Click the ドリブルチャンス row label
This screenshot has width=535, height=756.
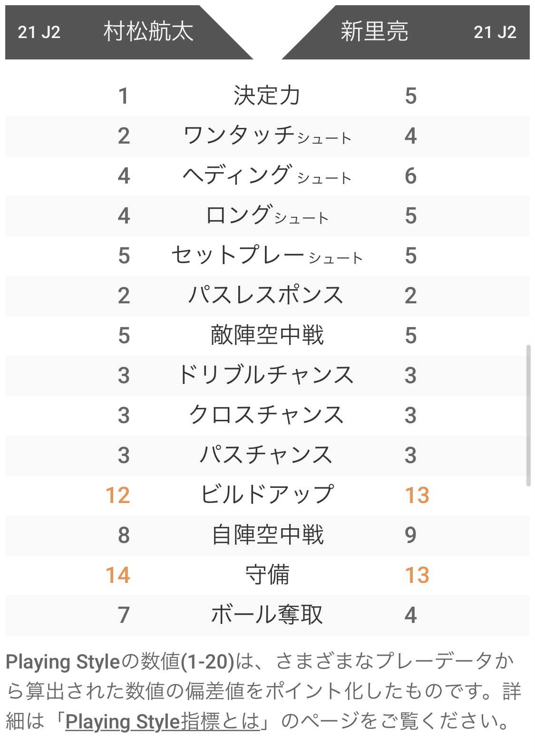coord(267,376)
